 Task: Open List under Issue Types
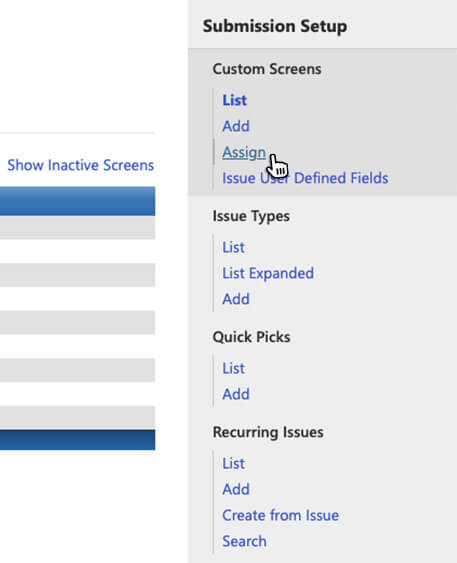(x=233, y=247)
